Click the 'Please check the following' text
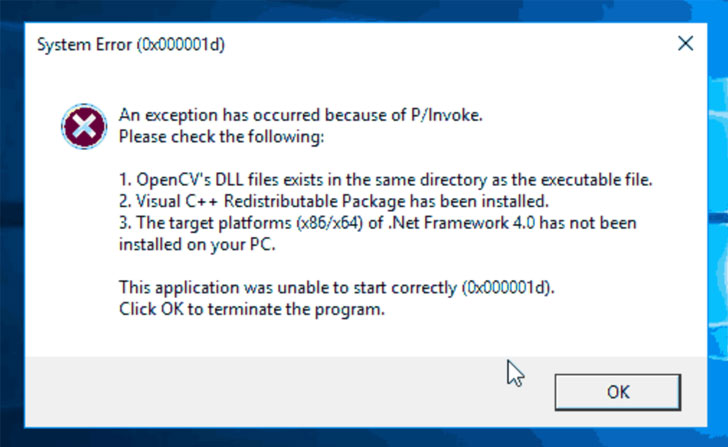 pyautogui.click(x=221, y=135)
